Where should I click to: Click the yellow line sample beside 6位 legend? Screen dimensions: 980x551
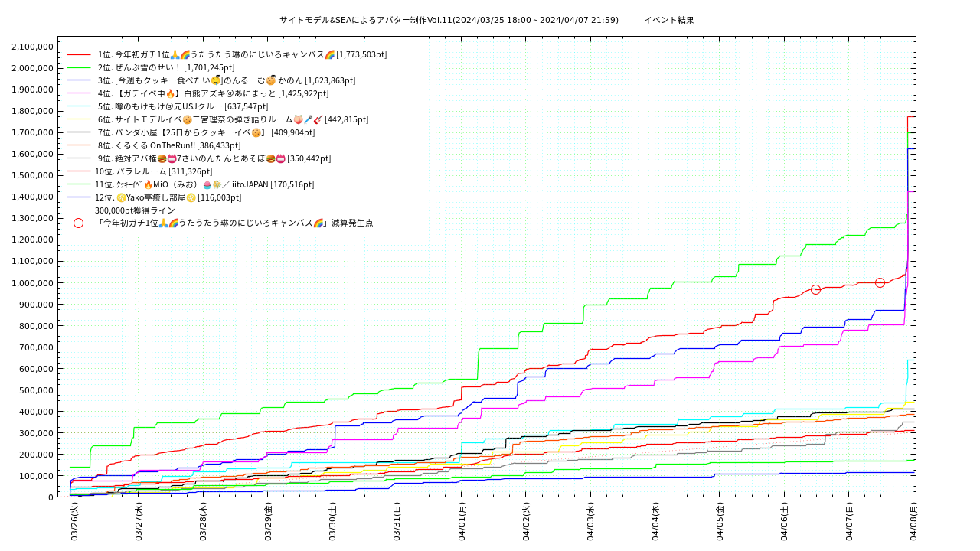point(79,120)
